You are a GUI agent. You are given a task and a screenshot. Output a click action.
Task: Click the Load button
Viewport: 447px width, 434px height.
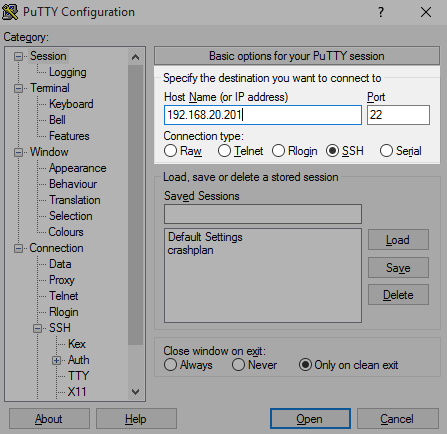(398, 240)
